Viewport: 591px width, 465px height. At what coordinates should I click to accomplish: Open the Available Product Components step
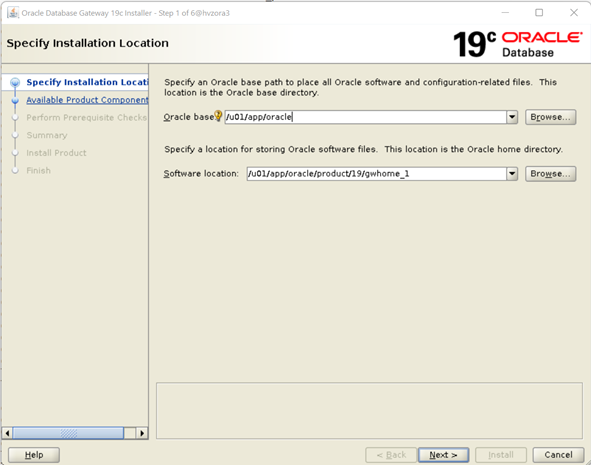87,100
